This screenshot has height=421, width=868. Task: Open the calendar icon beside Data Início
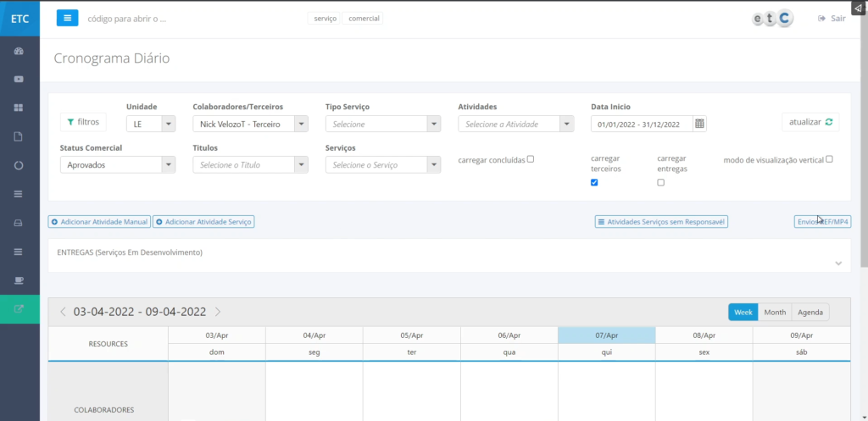pyautogui.click(x=699, y=124)
